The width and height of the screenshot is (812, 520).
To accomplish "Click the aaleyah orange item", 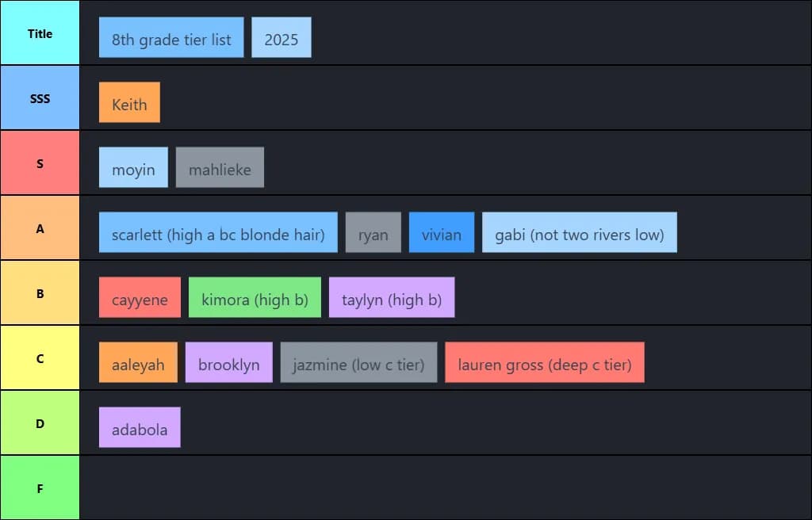I will click(x=138, y=363).
